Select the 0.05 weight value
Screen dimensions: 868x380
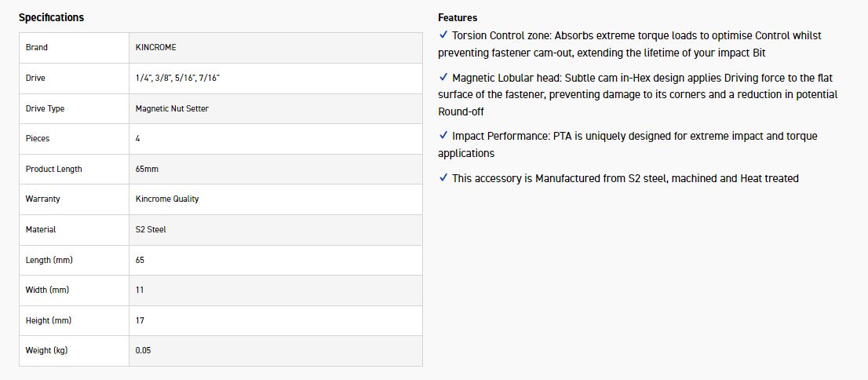point(143,351)
